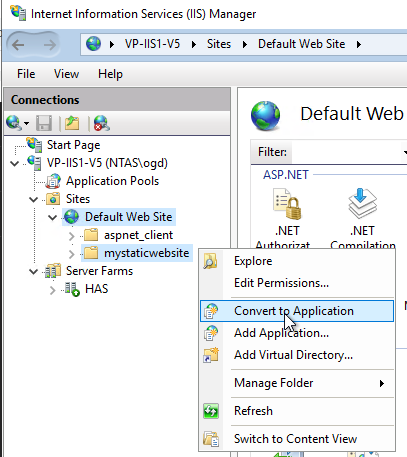
Task: Open the Help menu
Action: pos(110,74)
